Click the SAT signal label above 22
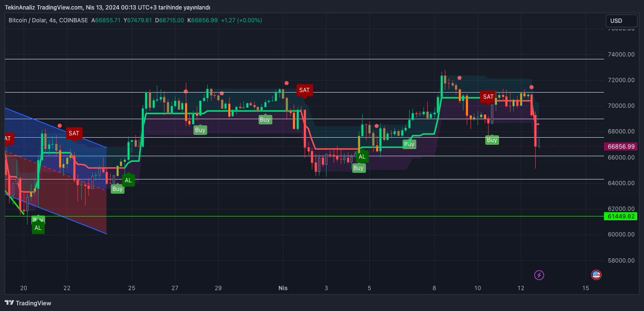 (74, 133)
